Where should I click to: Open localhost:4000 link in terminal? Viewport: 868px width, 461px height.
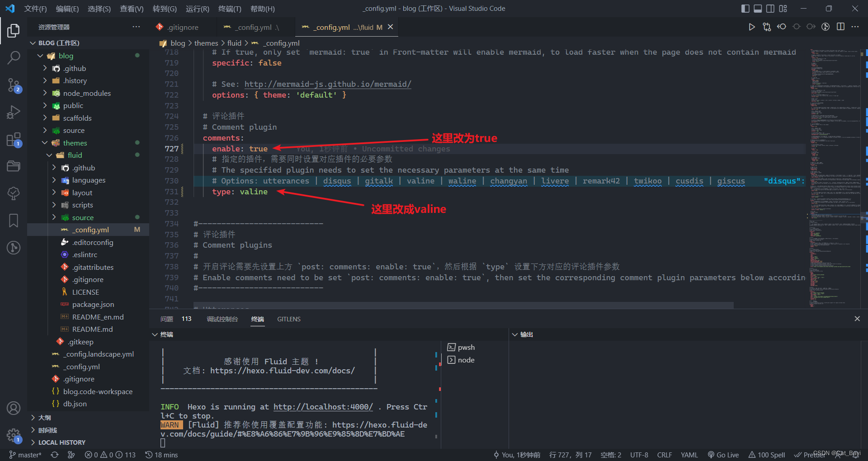[323, 407]
